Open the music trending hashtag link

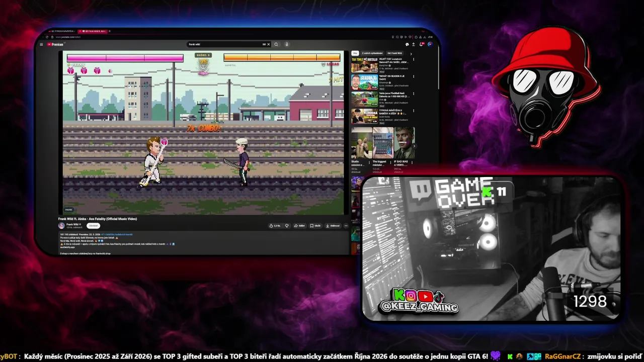[117, 234]
